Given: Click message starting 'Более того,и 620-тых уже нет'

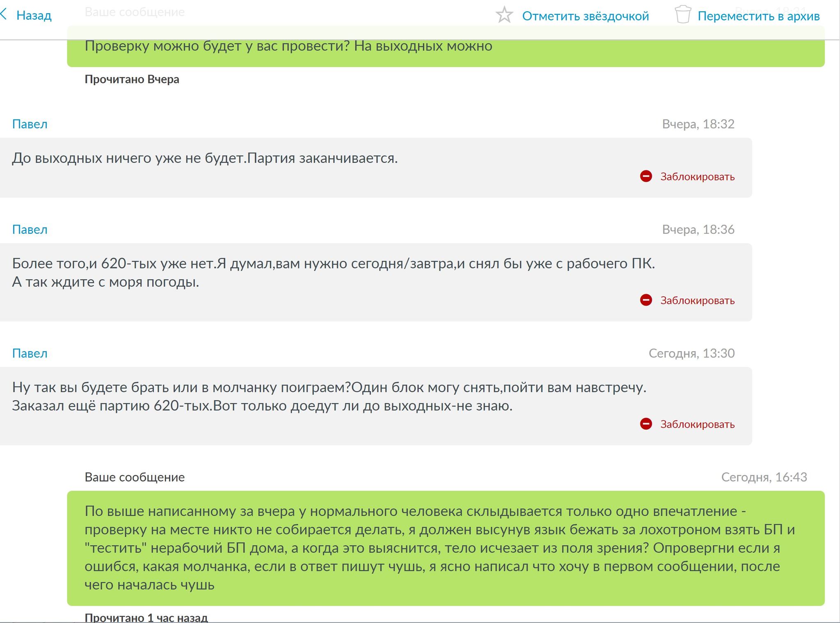Looking at the screenshot, I should point(376,282).
